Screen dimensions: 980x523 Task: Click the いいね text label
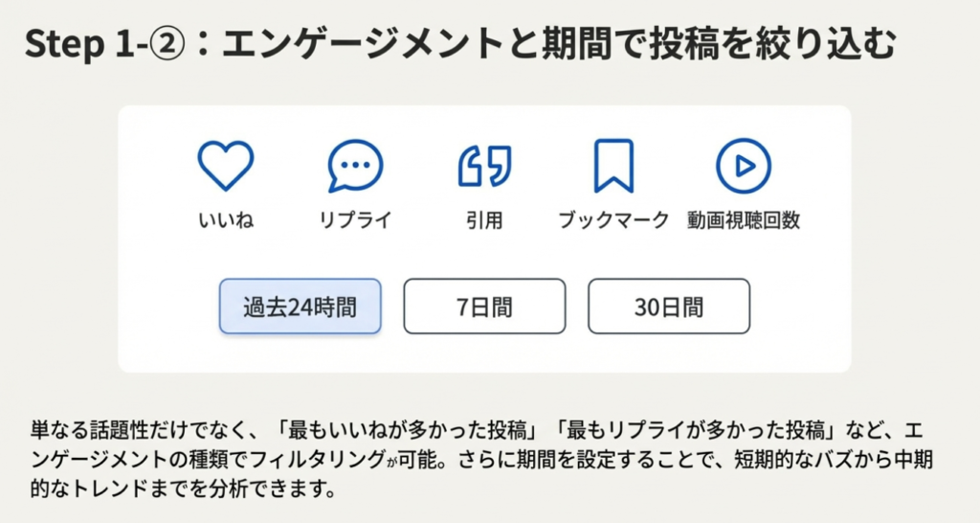point(225,220)
